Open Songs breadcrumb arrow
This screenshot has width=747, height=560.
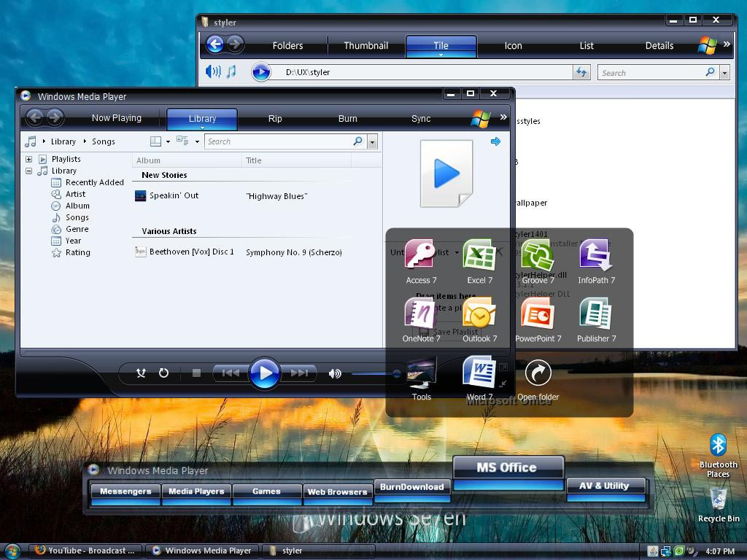pyautogui.click(x=85, y=141)
